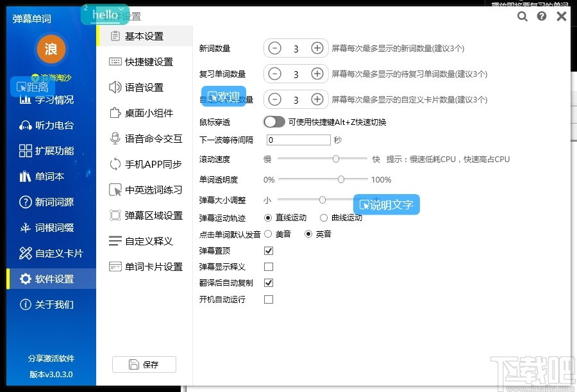Open help via the question mark icon
577x392 pixels.
coord(541,17)
